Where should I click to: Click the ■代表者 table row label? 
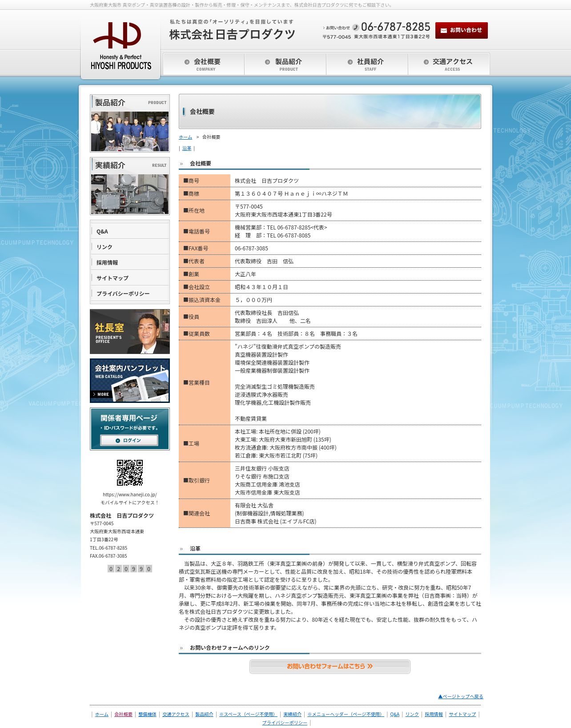(194, 261)
